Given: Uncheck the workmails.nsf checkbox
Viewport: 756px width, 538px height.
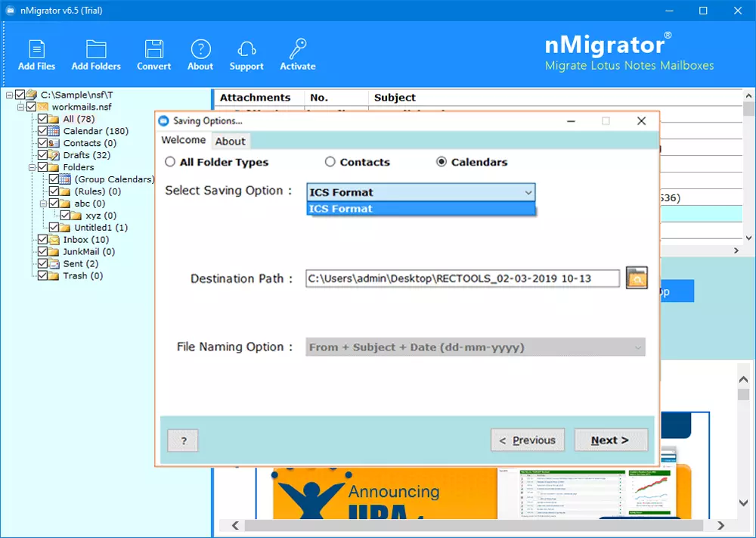Looking at the screenshot, I should point(31,107).
